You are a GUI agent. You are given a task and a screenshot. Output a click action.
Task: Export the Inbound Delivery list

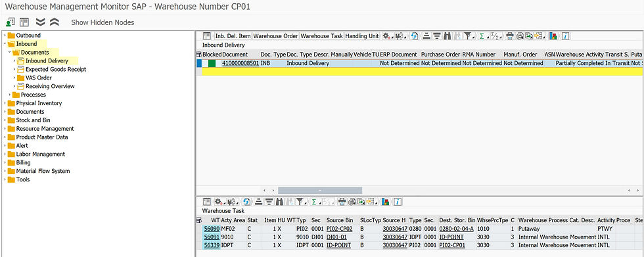[x=530, y=35]
